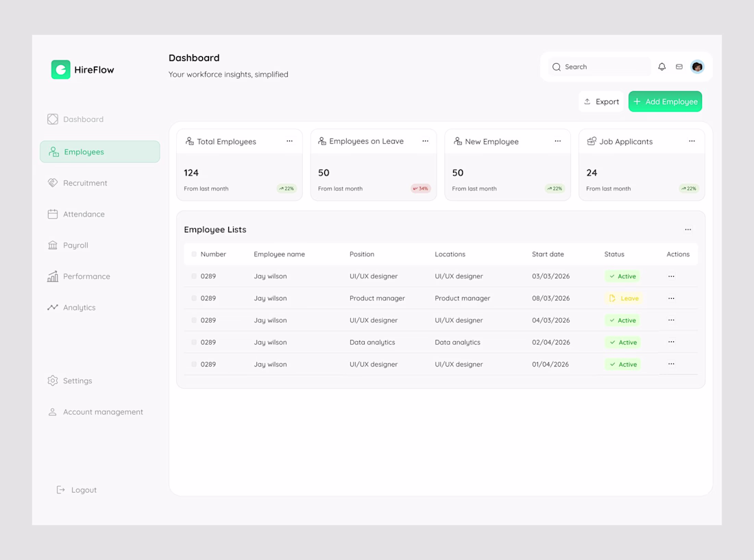Open Job Applicants card options menu
The image size is (754, 560).
(x=692, y=141)
